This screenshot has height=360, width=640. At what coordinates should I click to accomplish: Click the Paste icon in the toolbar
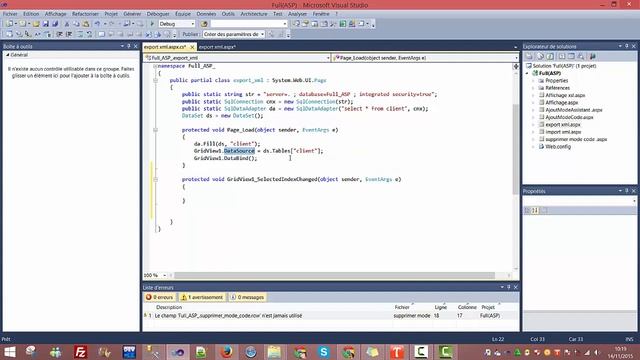[86, 24]
